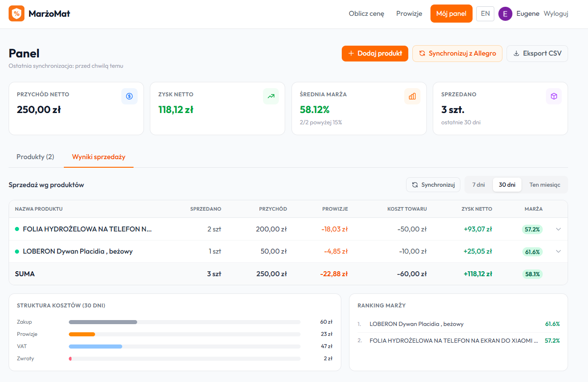Click the plus icon in Dodaj produkt button

pos(350,53)
